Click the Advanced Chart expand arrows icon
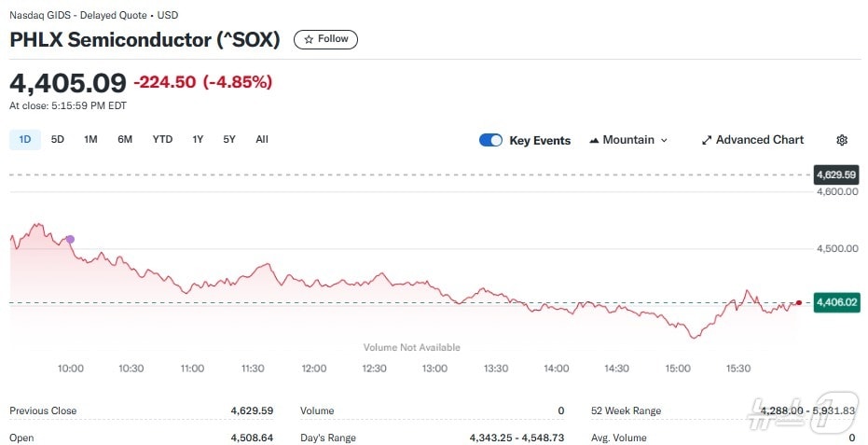 [x=707, y=140]
